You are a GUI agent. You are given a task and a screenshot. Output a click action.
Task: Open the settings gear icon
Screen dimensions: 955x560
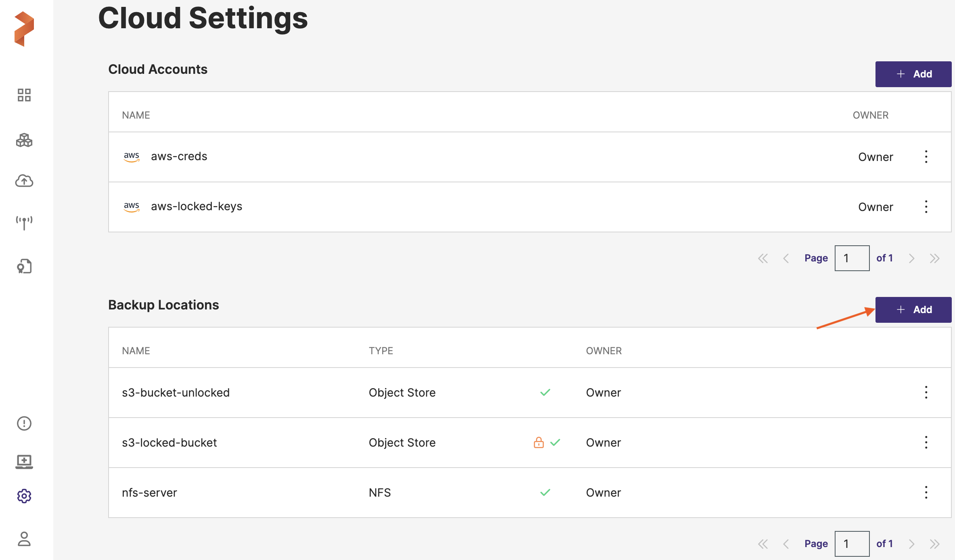pyautogui.click(x=24, y=496)
